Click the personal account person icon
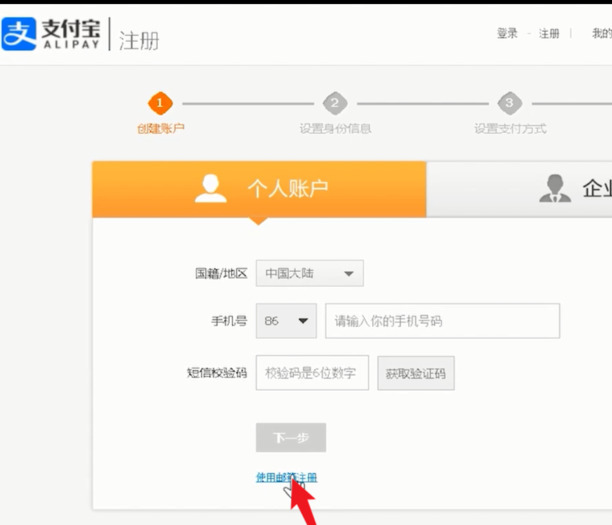 (x=211, y=189)
